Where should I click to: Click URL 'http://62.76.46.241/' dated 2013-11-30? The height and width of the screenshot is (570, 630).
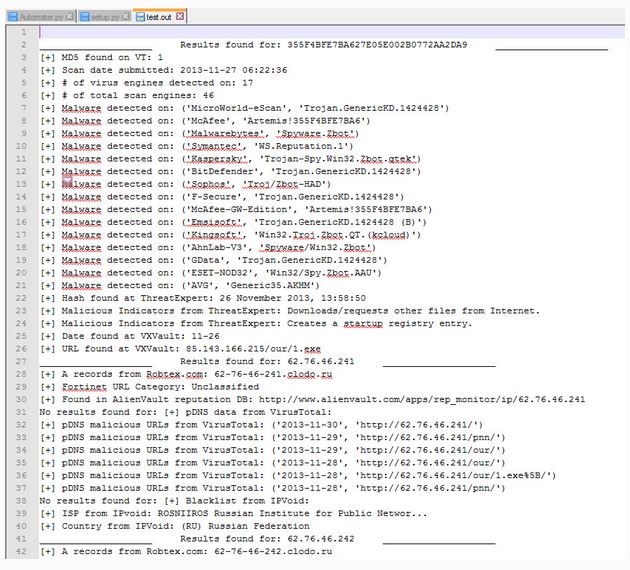point(417,425)
